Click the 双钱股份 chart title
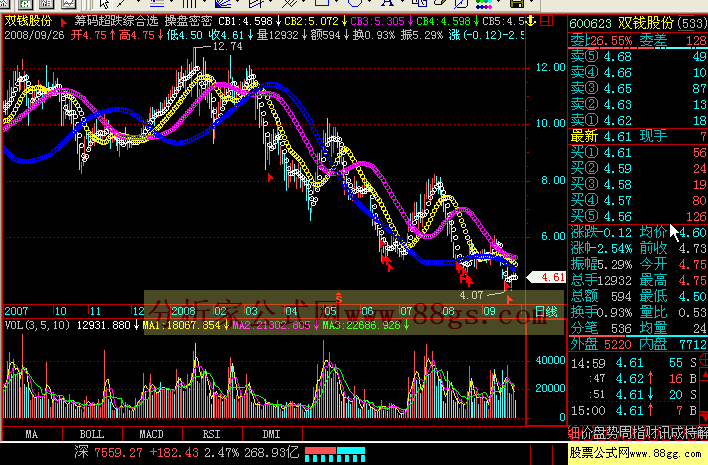 28,21
